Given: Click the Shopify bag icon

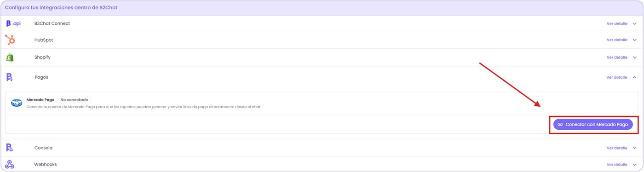Looking at the screenshot, I should tap(10, 57).
